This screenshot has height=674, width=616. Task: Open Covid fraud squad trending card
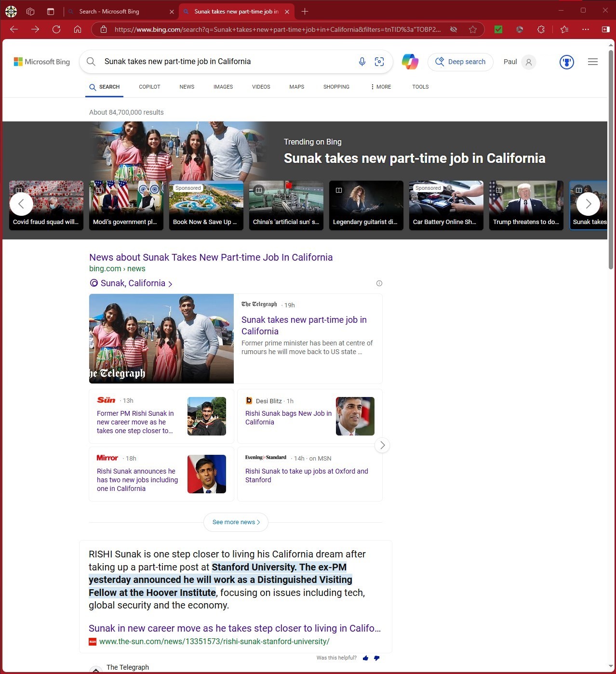tap(46, 205)
